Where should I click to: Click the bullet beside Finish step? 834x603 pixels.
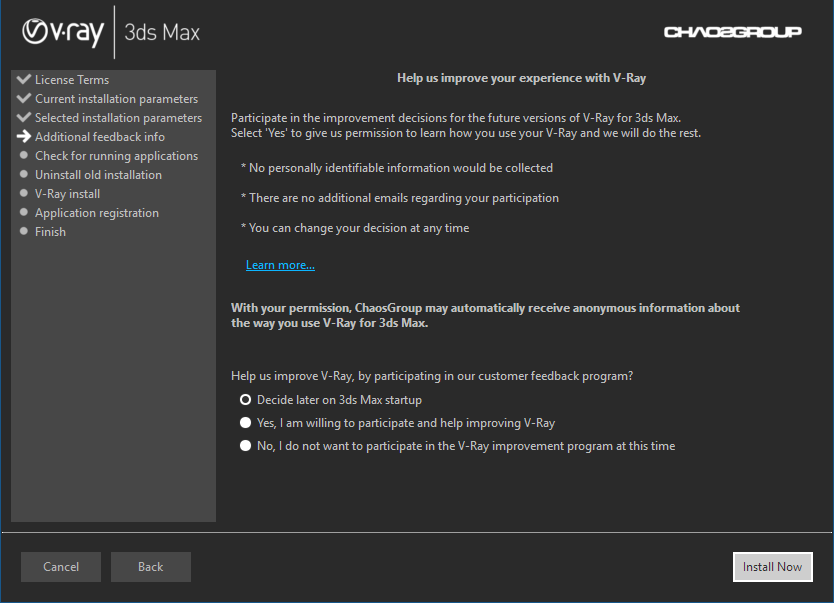coord(24,231)
